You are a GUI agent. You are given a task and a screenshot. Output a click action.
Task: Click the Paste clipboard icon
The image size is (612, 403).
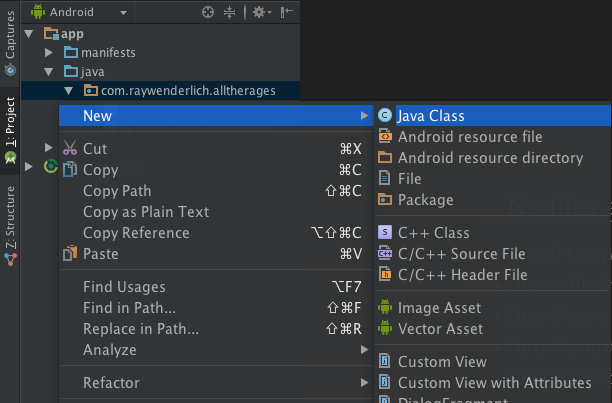70,253
